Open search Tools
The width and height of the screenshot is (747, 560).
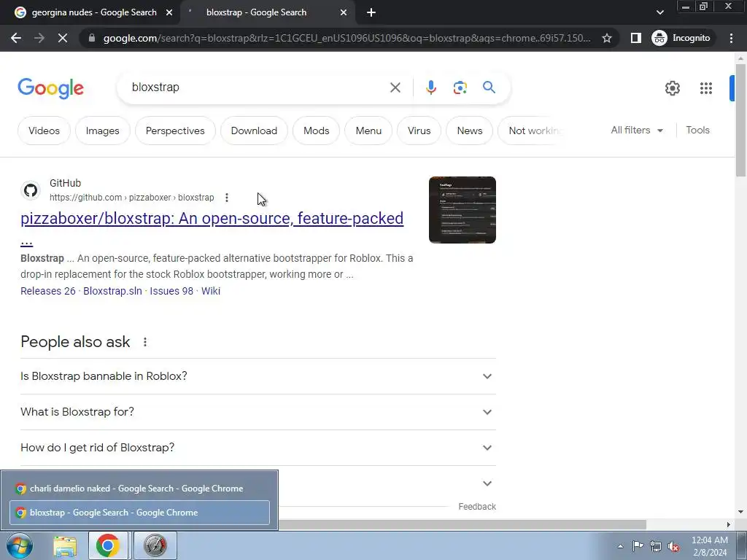tap(697, 130)
